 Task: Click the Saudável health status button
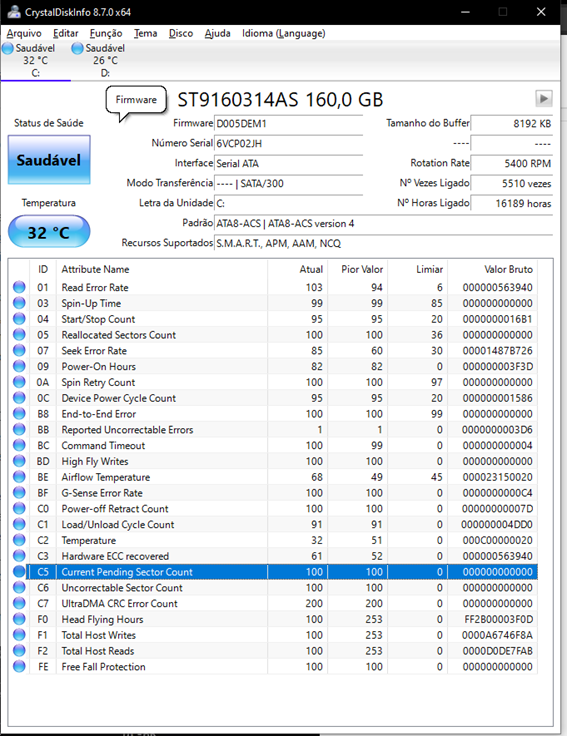(49, 160)
